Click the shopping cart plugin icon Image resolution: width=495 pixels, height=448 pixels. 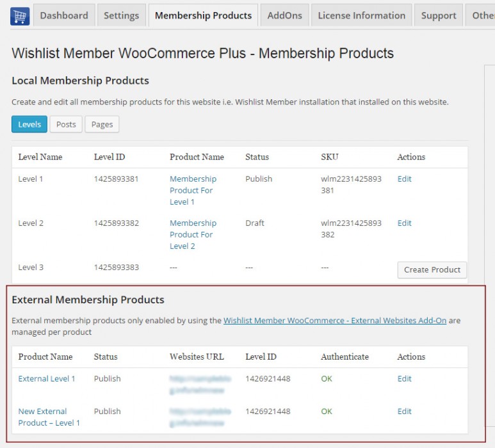click(20, 15)
